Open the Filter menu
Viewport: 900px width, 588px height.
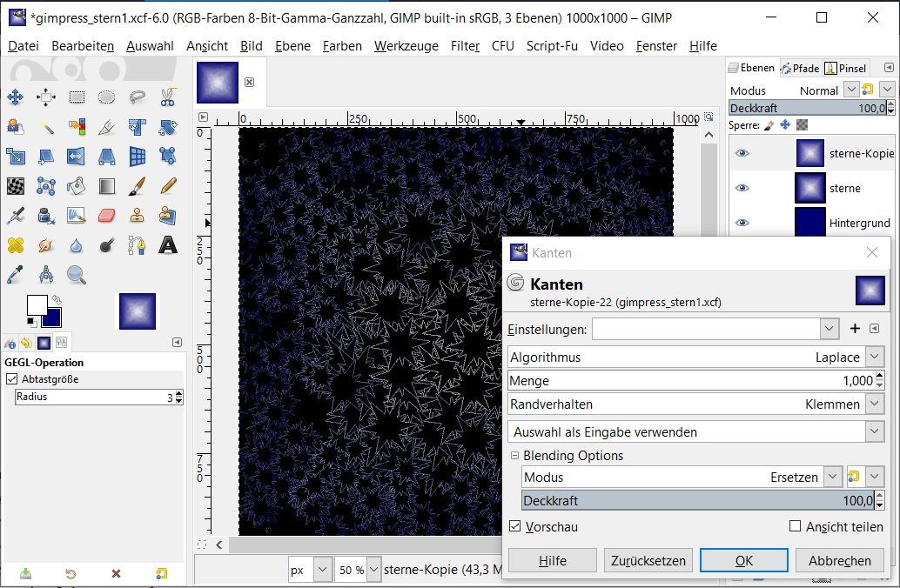pyautogui.click(x=465, y=45)
